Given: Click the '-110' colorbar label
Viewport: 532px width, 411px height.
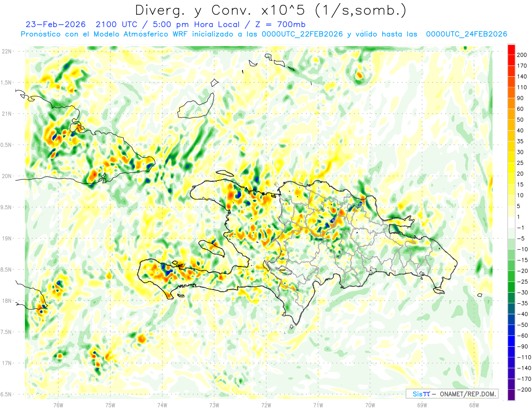Looking at the screenshot, I should click(x=524, y=357).
